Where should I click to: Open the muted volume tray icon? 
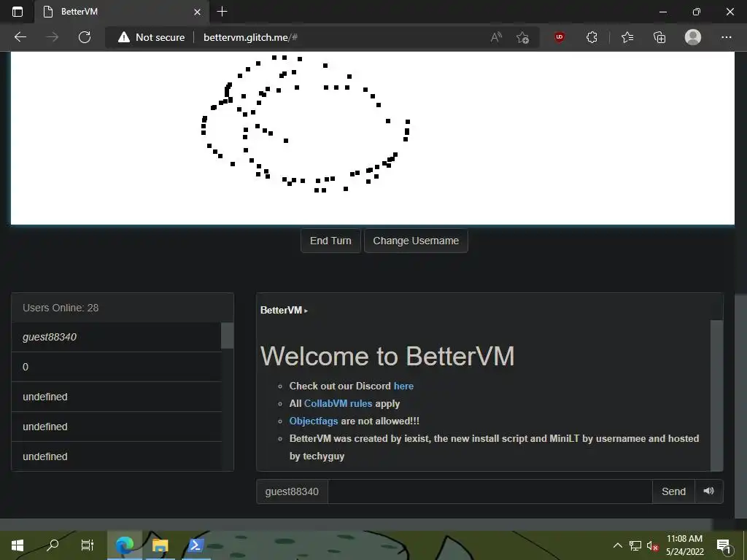point(652,545)
